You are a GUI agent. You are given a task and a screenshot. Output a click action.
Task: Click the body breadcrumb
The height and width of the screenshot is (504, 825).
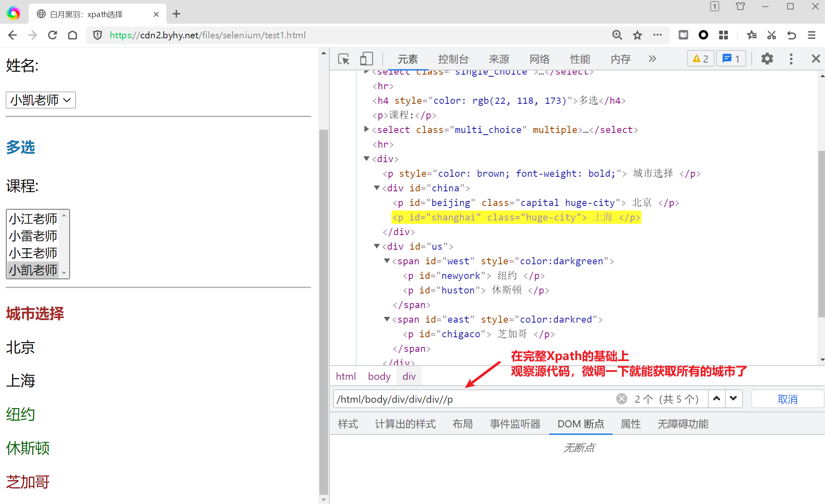379,376
